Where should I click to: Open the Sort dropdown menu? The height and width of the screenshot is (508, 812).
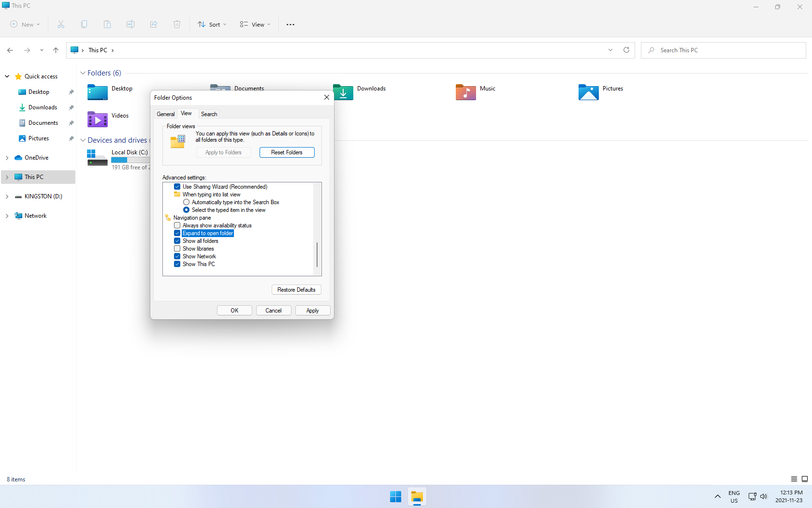point(212,25)
